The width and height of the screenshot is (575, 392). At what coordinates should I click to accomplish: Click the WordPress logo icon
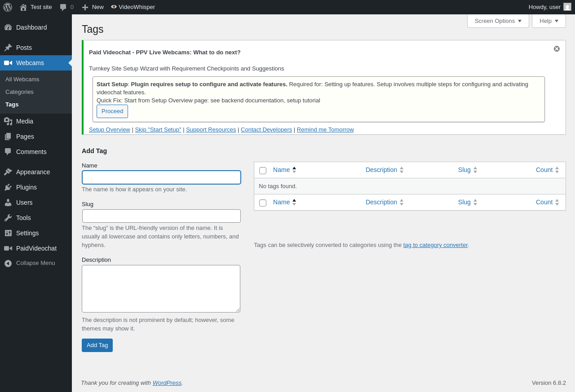coord(8,7)
